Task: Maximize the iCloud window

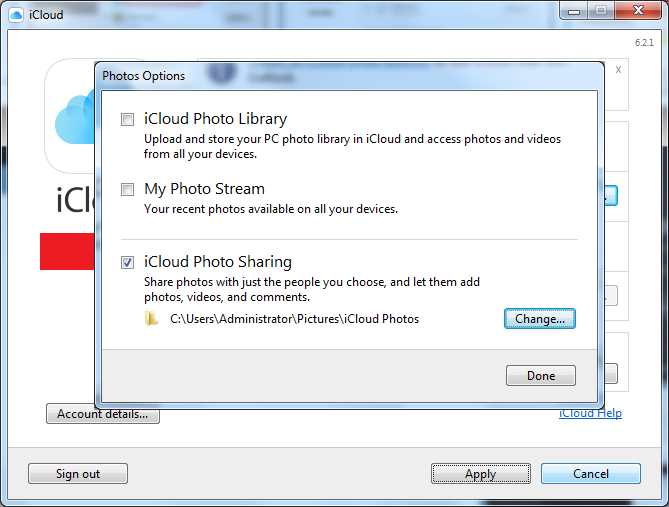Action: (599, 11)
